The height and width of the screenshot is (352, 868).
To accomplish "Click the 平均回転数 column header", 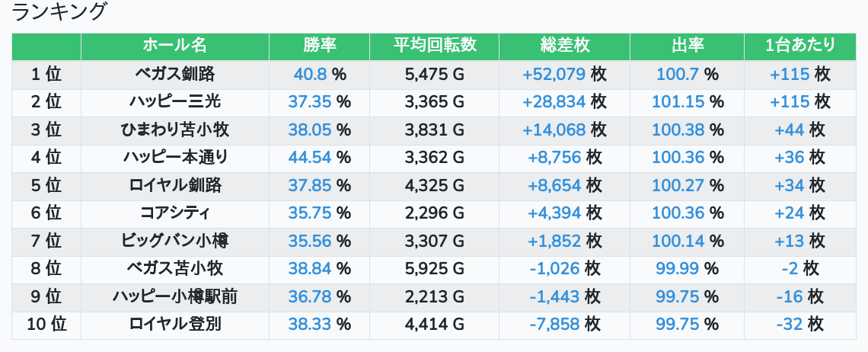I will [x=434, y=46].
